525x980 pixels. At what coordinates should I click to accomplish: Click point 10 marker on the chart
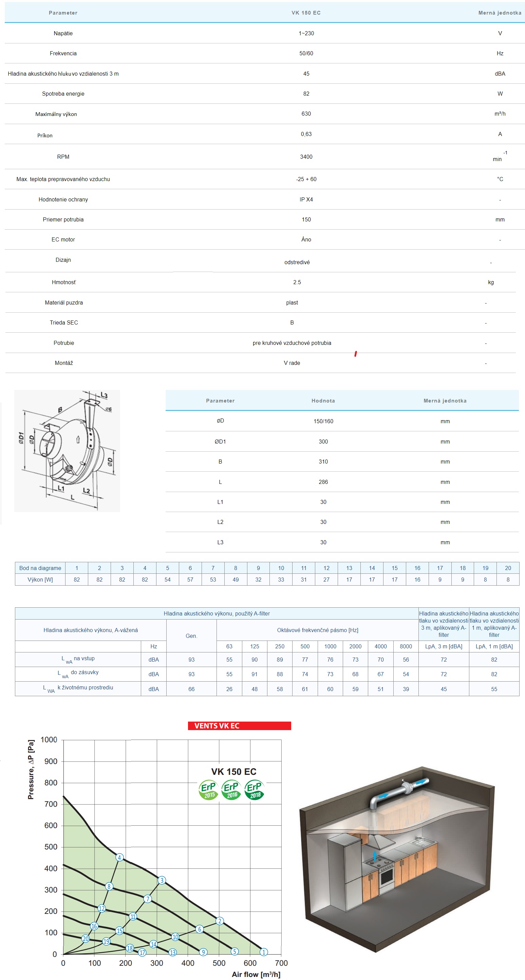[x=175, y=937]
